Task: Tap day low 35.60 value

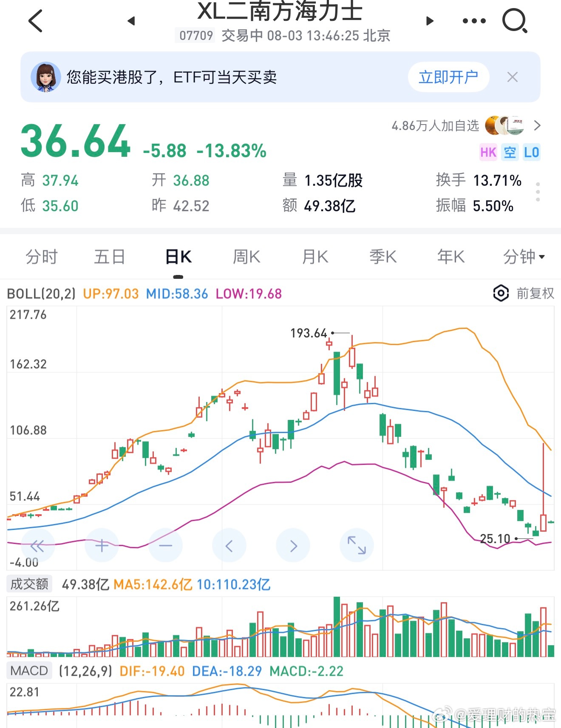Action: [x=60, y=206]
